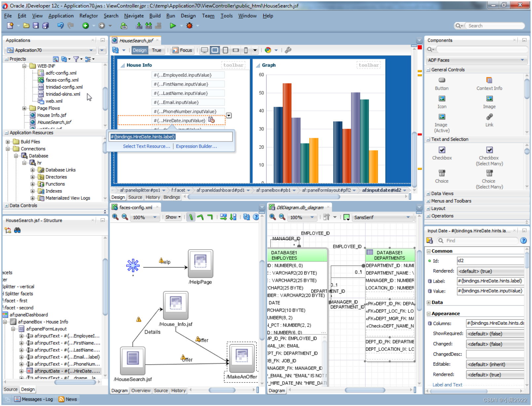
Task: Select the Context Info component
Action: pos(489,84)
